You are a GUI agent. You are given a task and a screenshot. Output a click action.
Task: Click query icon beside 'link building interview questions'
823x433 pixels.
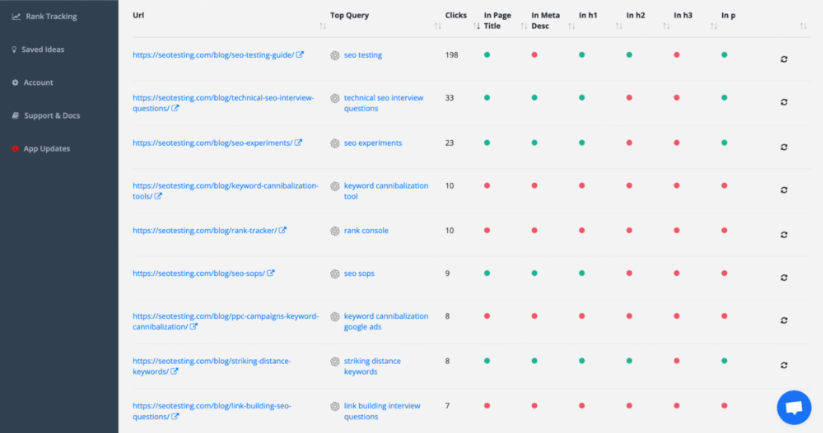click(335, 406)
